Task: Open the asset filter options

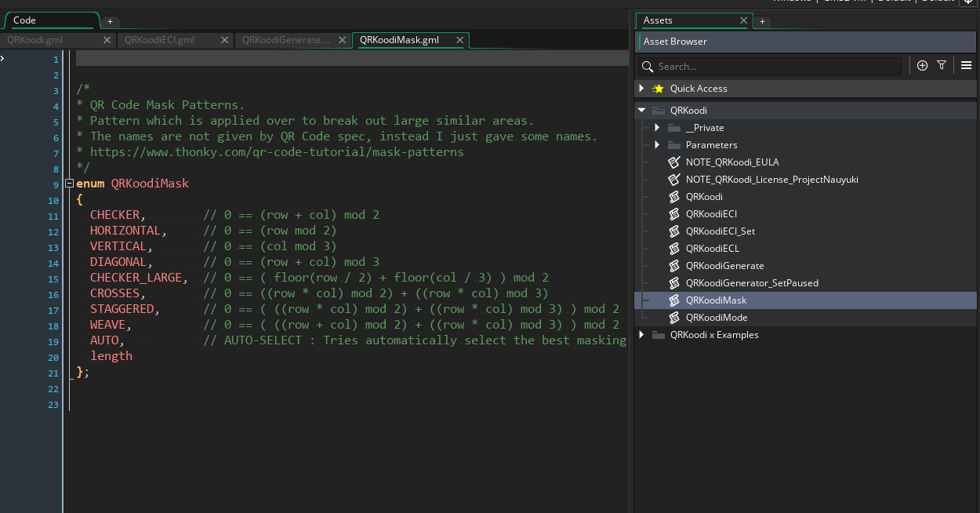Action: pyautogui.click(x=942, y=66)
